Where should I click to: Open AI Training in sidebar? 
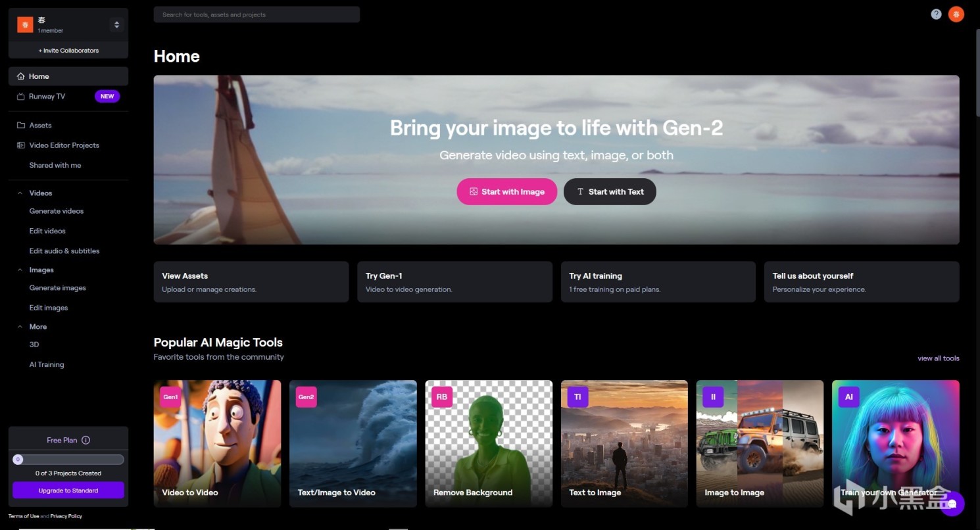pyautogui.click(x=47, y=365)
